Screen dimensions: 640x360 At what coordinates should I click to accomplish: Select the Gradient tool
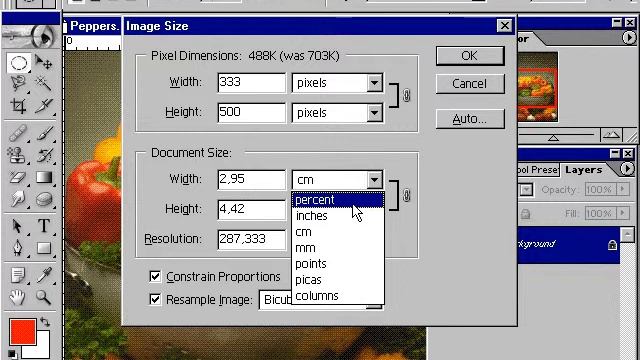tap(43, 177)
